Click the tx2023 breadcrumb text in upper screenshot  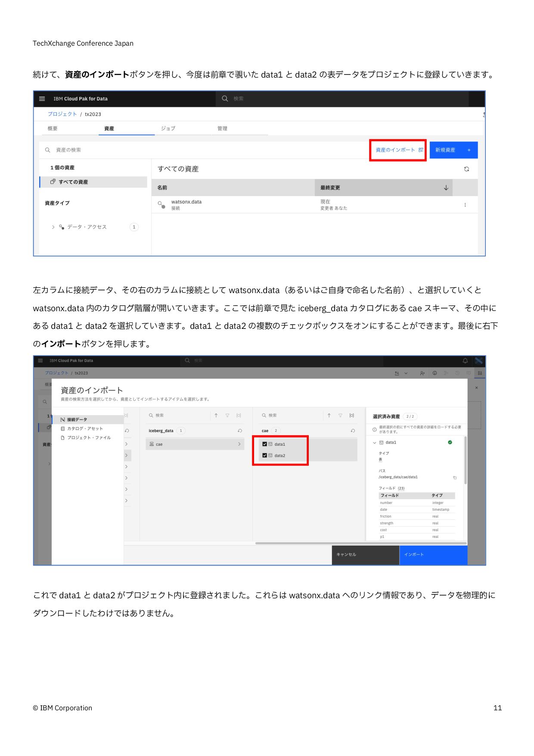(x=93, y=114)
